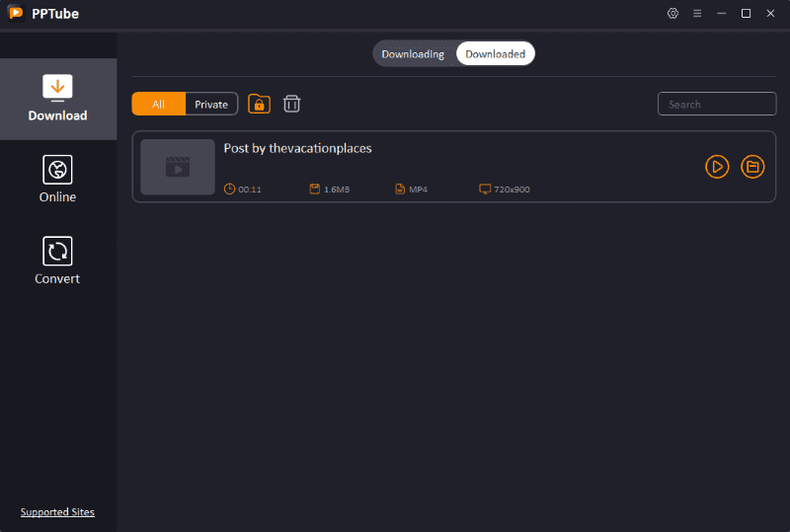Minimize the PPTube window
790x532 pixels.
coord(722,13)
